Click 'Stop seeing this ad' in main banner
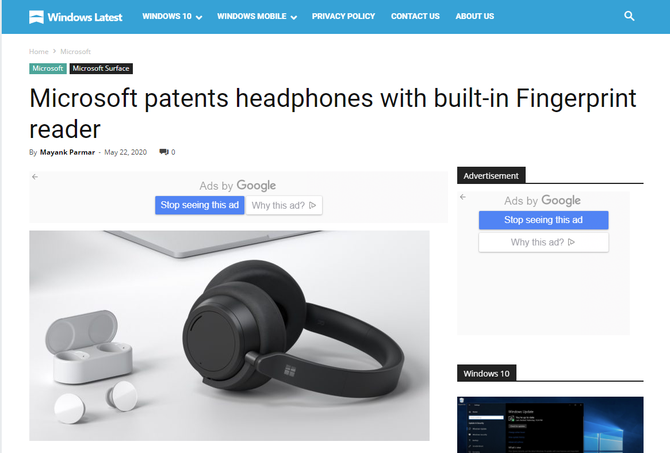 point(200,205)
